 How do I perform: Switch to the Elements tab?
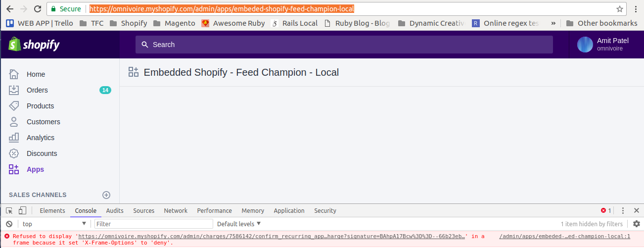pos(52,210)
